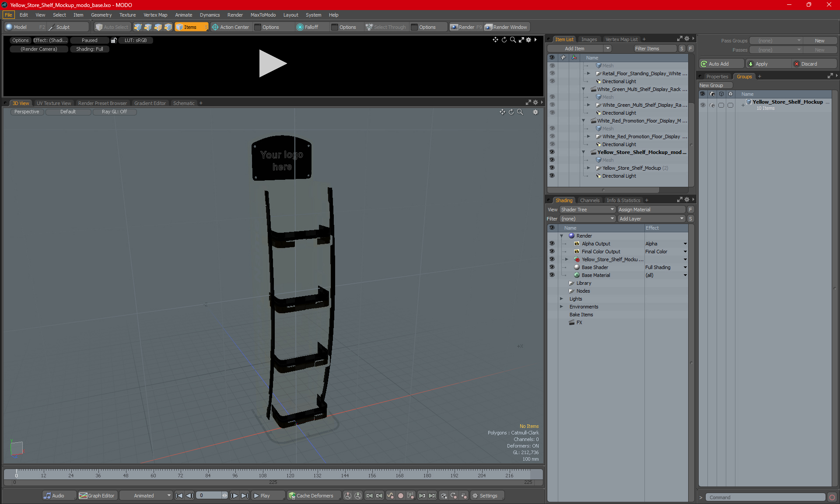This screenshot has width=840, height=504.
Task: Open the Texture menu
Action: click(x=127, y=15)
